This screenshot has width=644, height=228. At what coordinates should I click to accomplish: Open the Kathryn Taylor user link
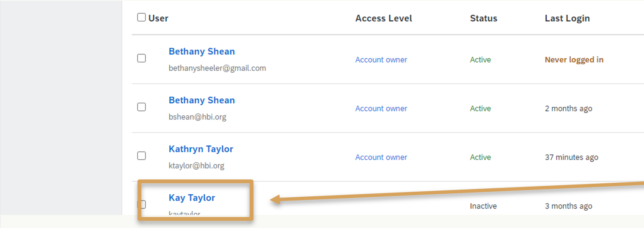point(201,149)
